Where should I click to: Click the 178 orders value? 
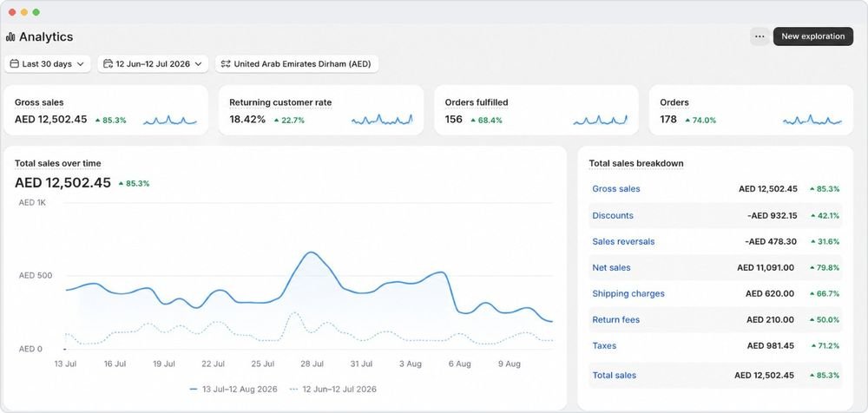click(x=668, y=120)
